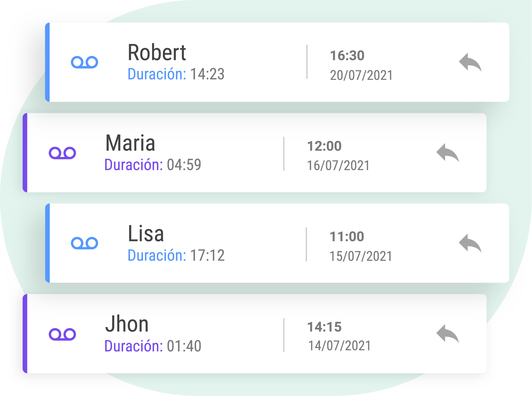Click Robert's blue voicemail icon
The height and width of the screenshot is (396, 532).
click(x=84, y=62)
